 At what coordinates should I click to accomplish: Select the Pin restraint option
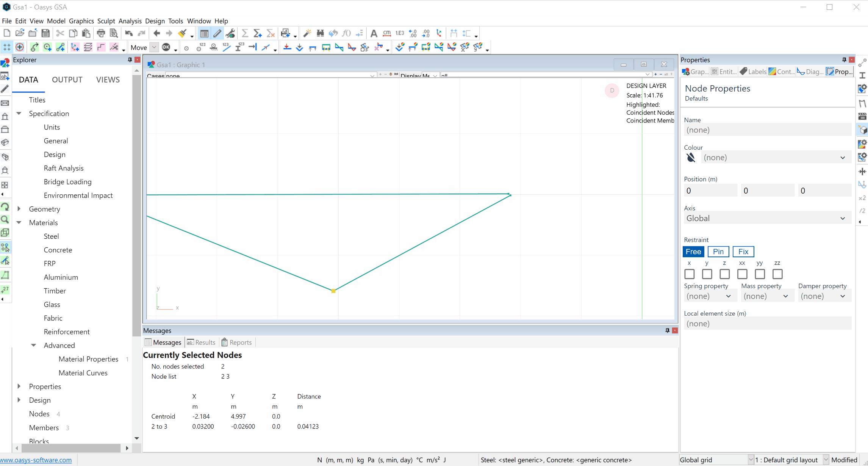click(x=718, y=251)
